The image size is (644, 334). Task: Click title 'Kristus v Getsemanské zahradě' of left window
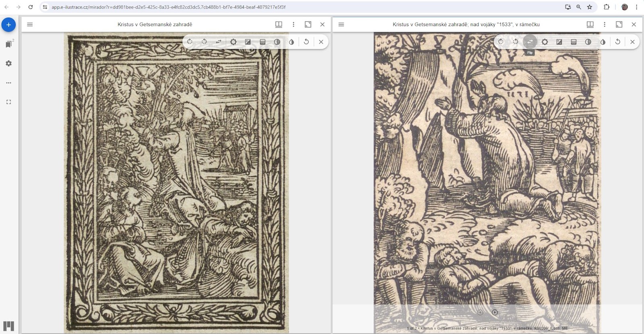pyautogui.click(x=155, y=25)
